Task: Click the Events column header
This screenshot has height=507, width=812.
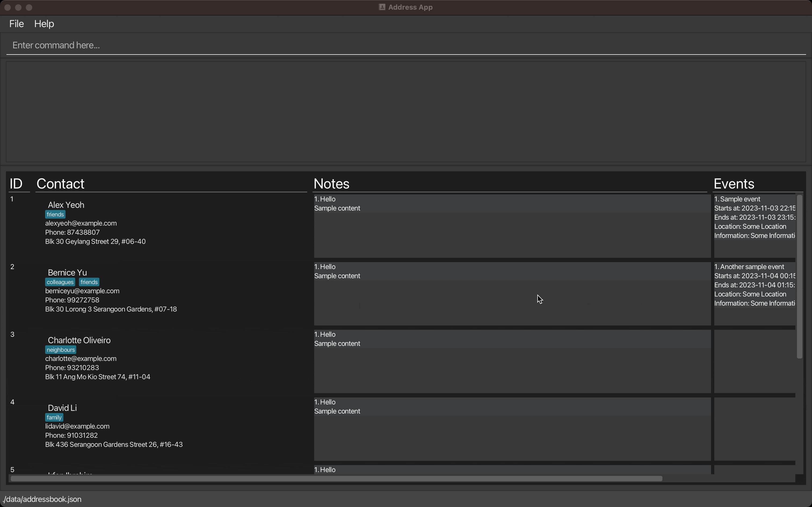Action: coord(734,184)
